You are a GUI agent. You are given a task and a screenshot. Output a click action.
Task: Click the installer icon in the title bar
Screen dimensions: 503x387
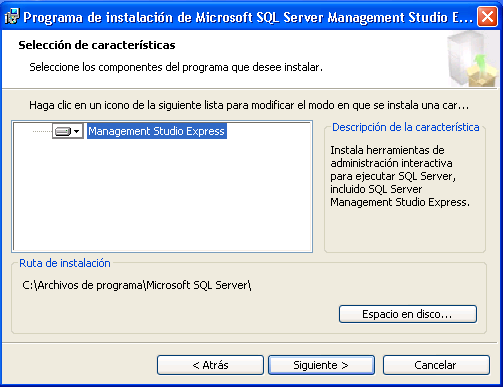[12, 16]
